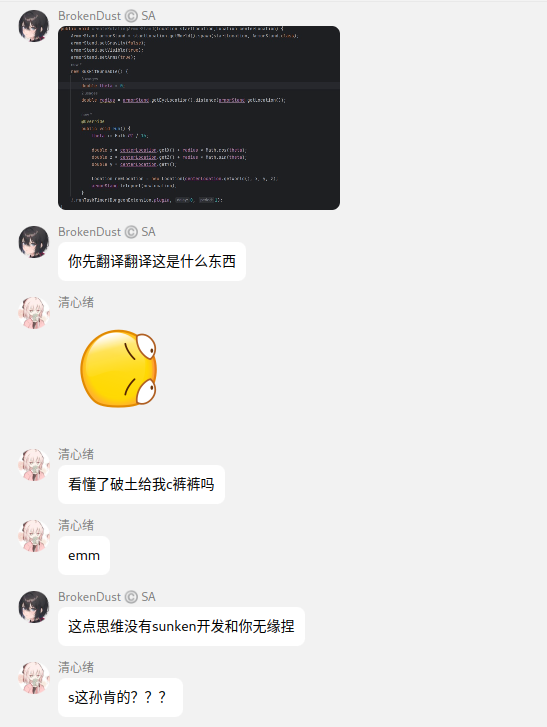
Task: Click the copyright badge above 你先翻译翻译 message
Action: (x=132, y=232)
